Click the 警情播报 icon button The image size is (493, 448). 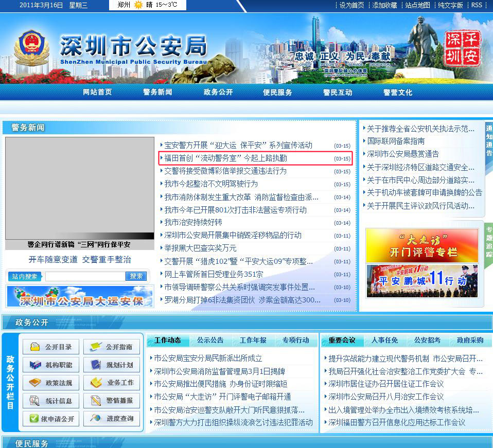pyautogui.click(x=112, y=401)
